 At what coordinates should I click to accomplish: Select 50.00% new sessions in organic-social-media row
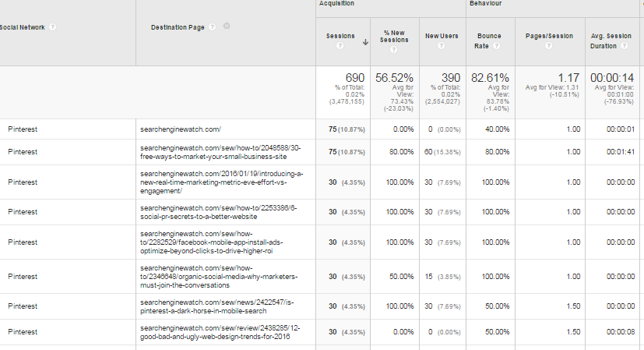pyautogui.click(x=401, y=277)
